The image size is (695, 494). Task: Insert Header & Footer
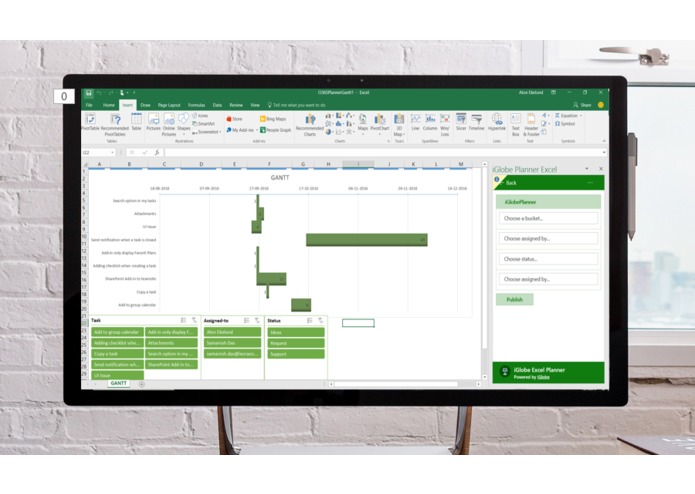tap(531, 124)
